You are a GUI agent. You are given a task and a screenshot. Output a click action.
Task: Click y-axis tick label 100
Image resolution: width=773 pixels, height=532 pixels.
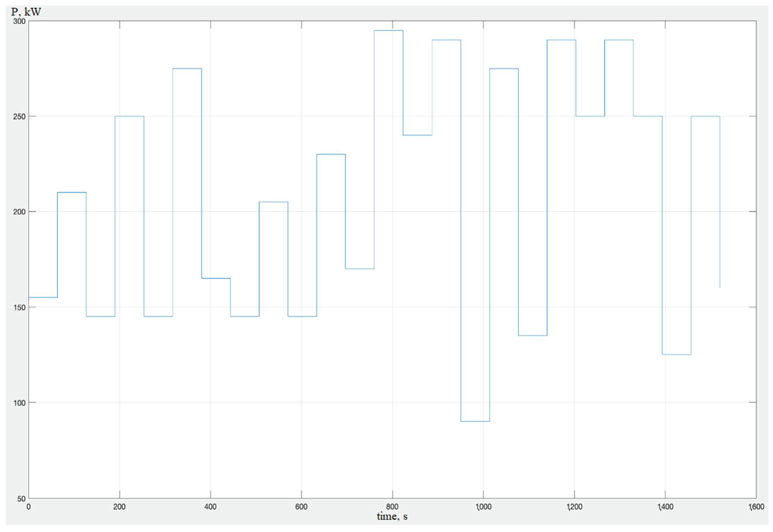tap(19, 403)
